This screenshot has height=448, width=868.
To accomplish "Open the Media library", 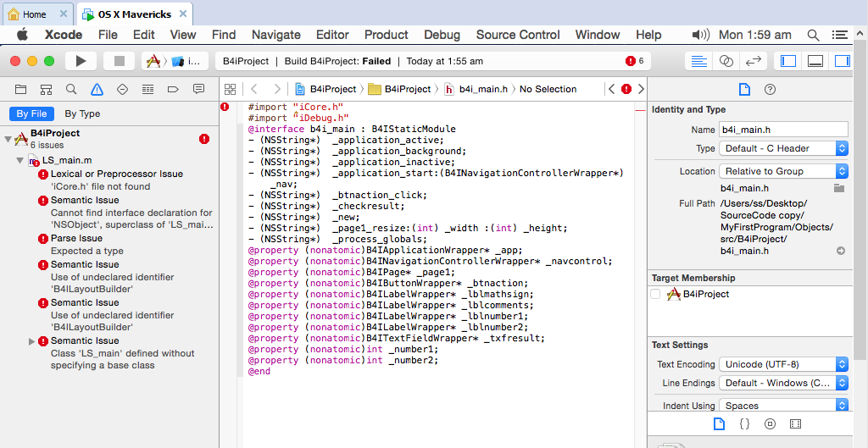I will coord(795,424).
